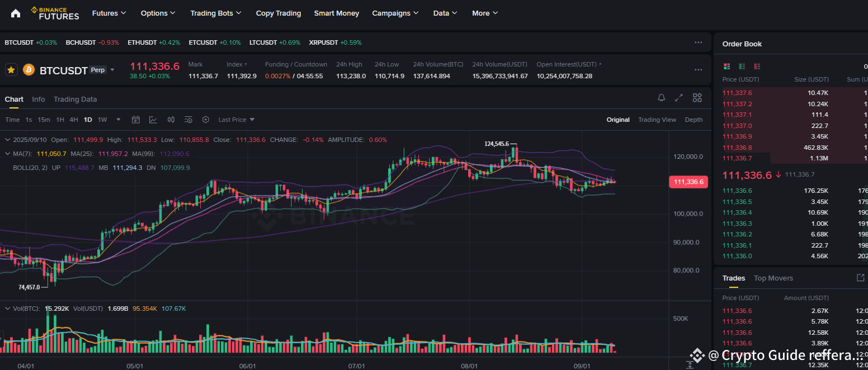The image size is (868, 370).
Task: Open Smart Money page
Action: pyautogui.click(x=337, y=13)
